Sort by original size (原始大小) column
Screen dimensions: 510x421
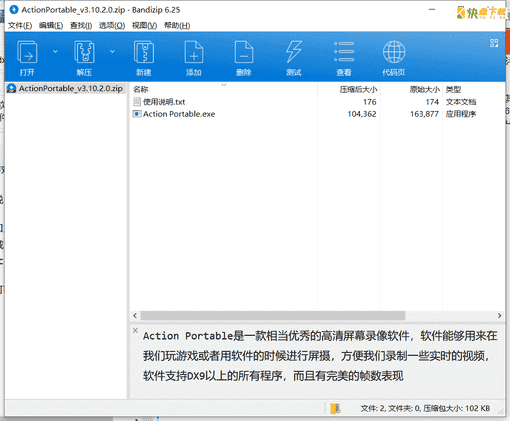[x=425, y=89]
